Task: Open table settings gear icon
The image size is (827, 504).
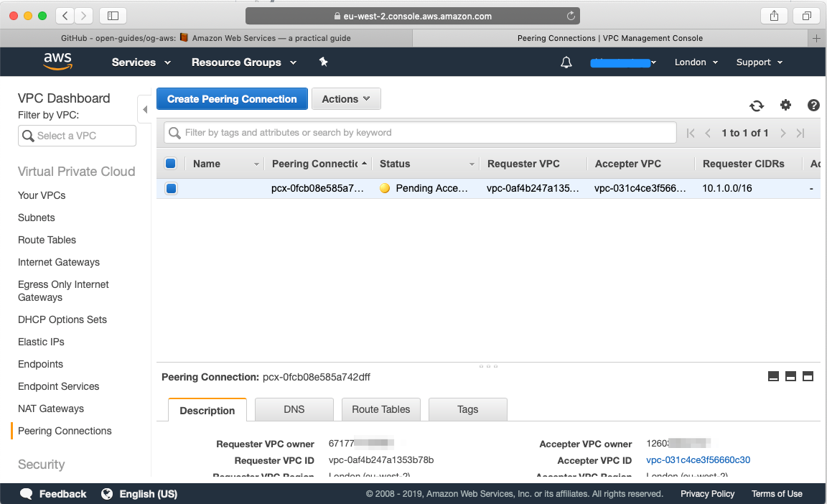Action: (x=785, y=105)
